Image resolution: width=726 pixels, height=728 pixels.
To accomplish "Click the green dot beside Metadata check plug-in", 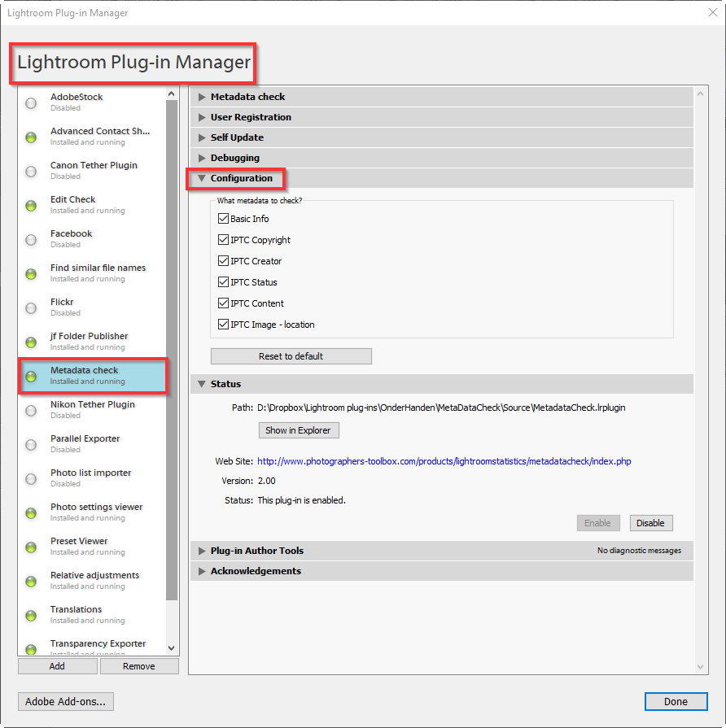I will [31, 377].
